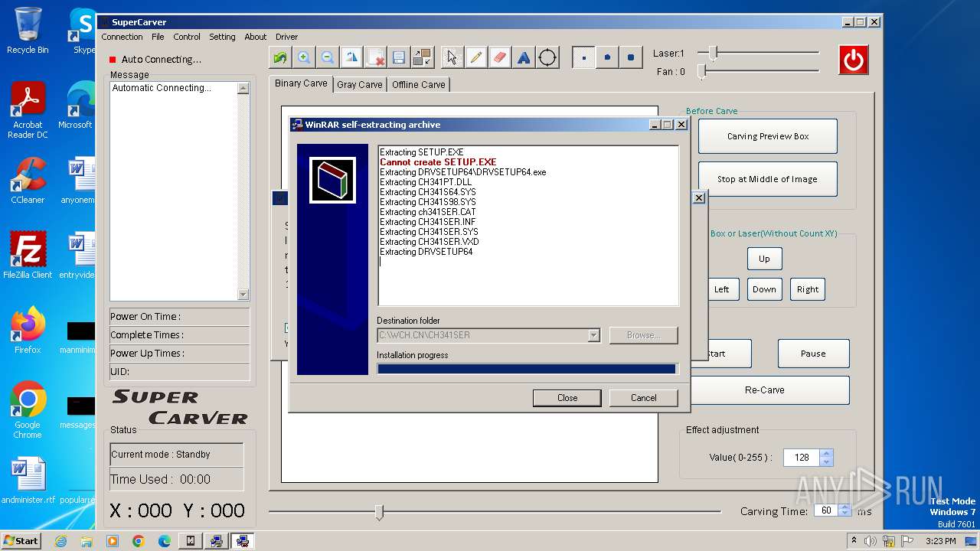980x551 pixels.
Task: Click the Carving Time input field
Action: tap(825, 510)
